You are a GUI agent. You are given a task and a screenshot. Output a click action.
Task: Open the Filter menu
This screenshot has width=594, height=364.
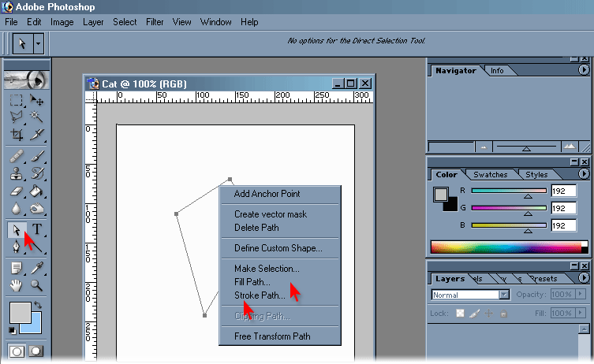(x=155, y=22)
